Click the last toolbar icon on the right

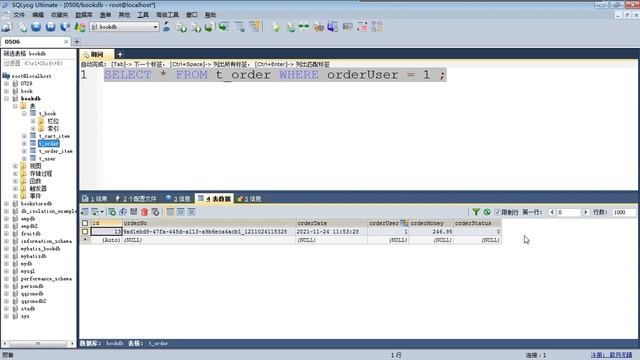[377, 27]
